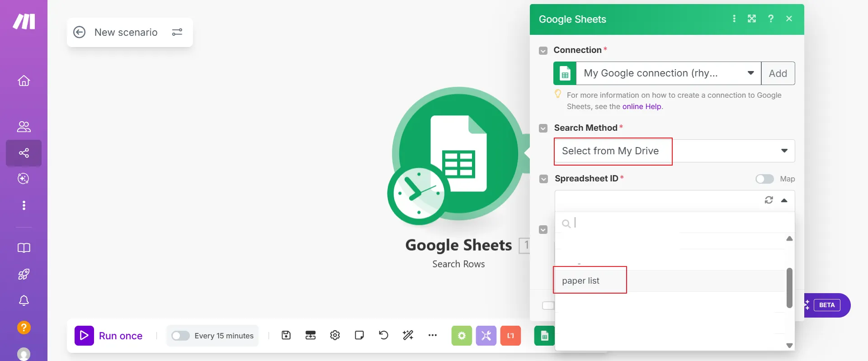Image resolution: width=868 pixels, height=361 pixels.
Task: Click the dropdown list scrollbar thumb
Action: click(789, 288)
